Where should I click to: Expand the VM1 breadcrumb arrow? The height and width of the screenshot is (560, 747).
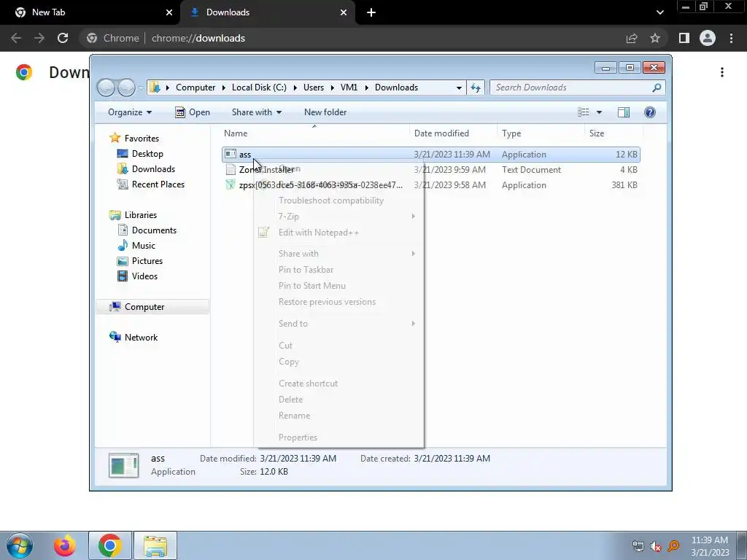[367, 87]
